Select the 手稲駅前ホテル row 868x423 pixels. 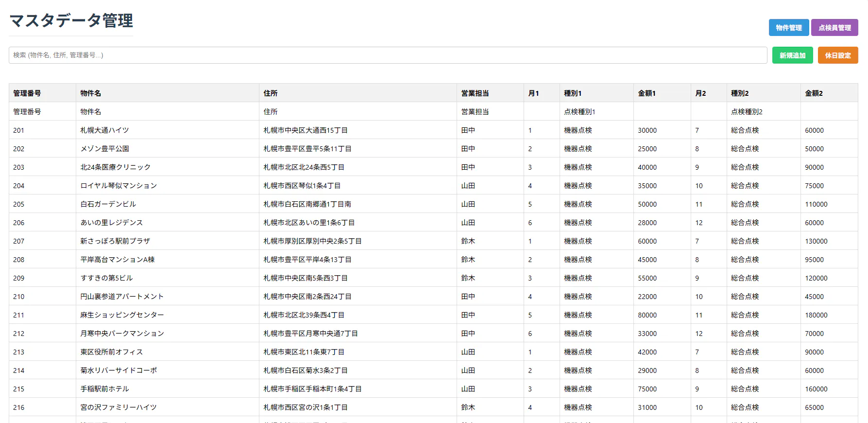[104, 389]
